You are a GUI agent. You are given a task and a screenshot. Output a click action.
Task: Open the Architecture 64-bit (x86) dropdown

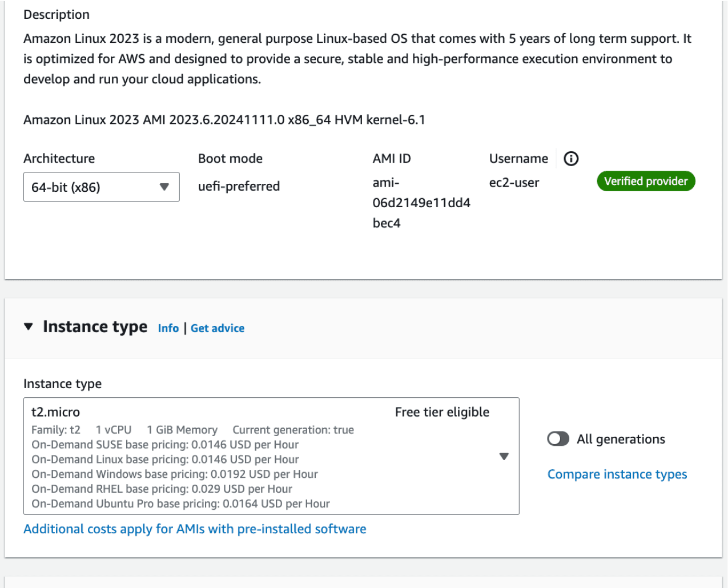click(x=101, y=187)
